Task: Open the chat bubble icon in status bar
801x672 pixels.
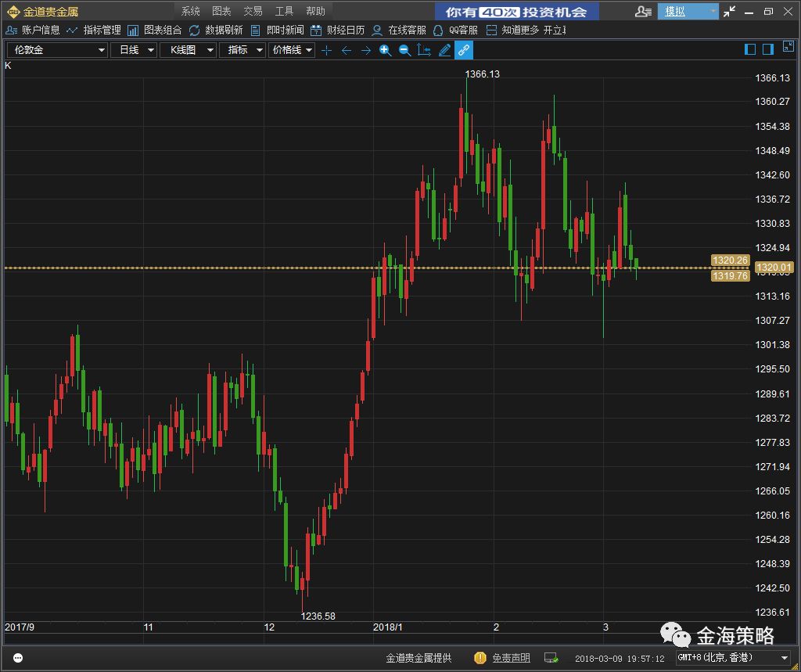Action: [18, 658]
